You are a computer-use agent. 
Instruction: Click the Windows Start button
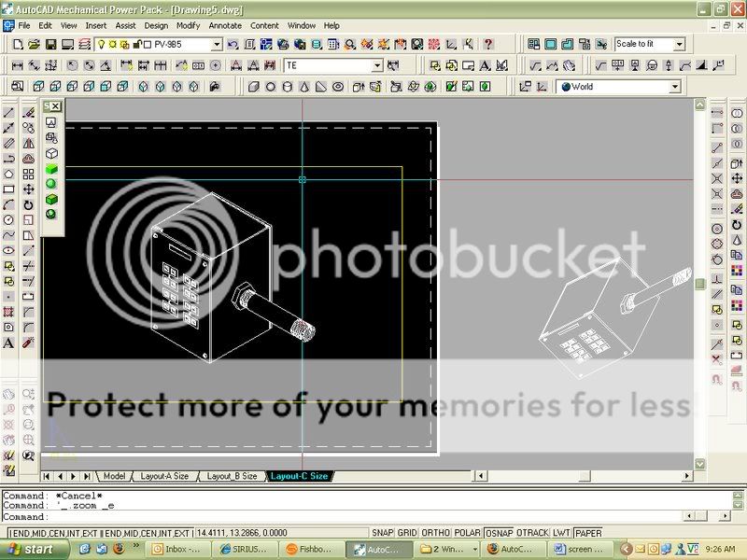[x=30, y=550]
